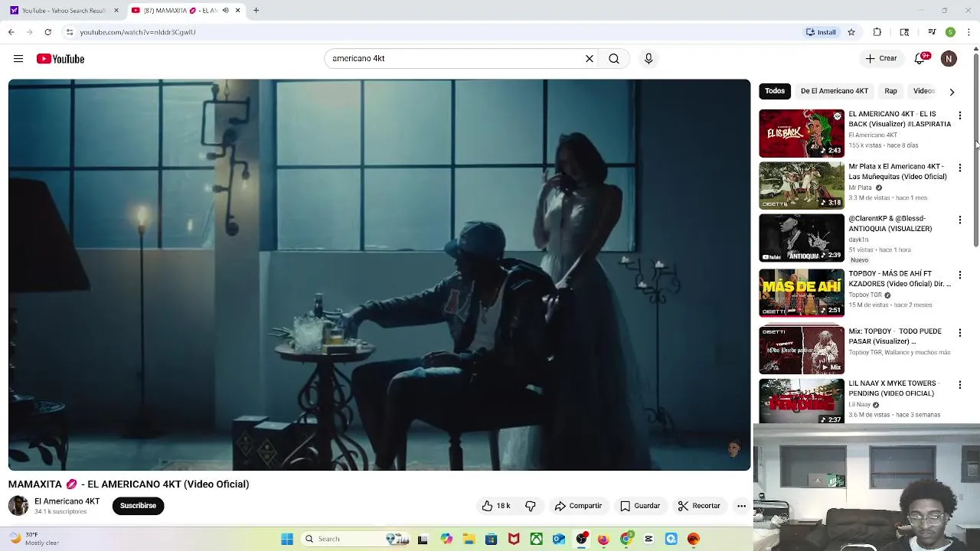Screen dimensions: 980x551
Task: Clear the search box with the X
Action: point(590,58)
